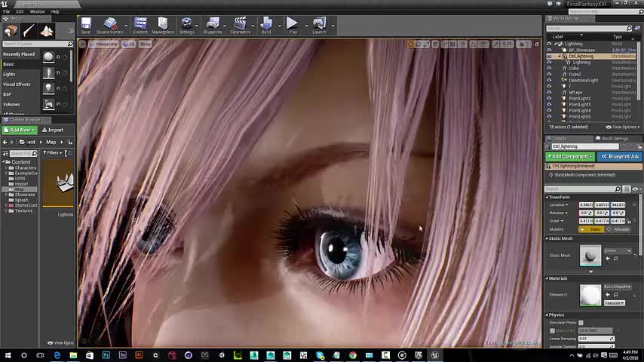Hide the DirectionalLight actor
Image resolution: width=644 pixels, height=362 pixels.
pyautogui.click(x=549, y=81)
